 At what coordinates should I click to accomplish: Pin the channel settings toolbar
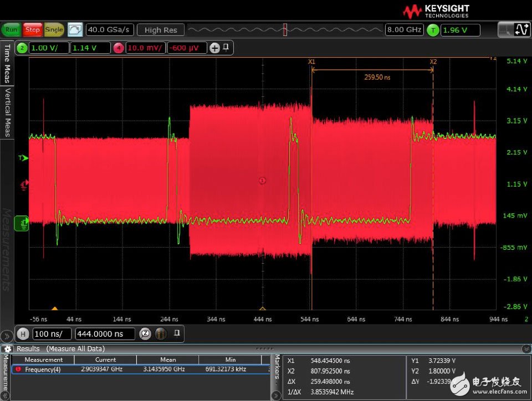tap(226, 48)
